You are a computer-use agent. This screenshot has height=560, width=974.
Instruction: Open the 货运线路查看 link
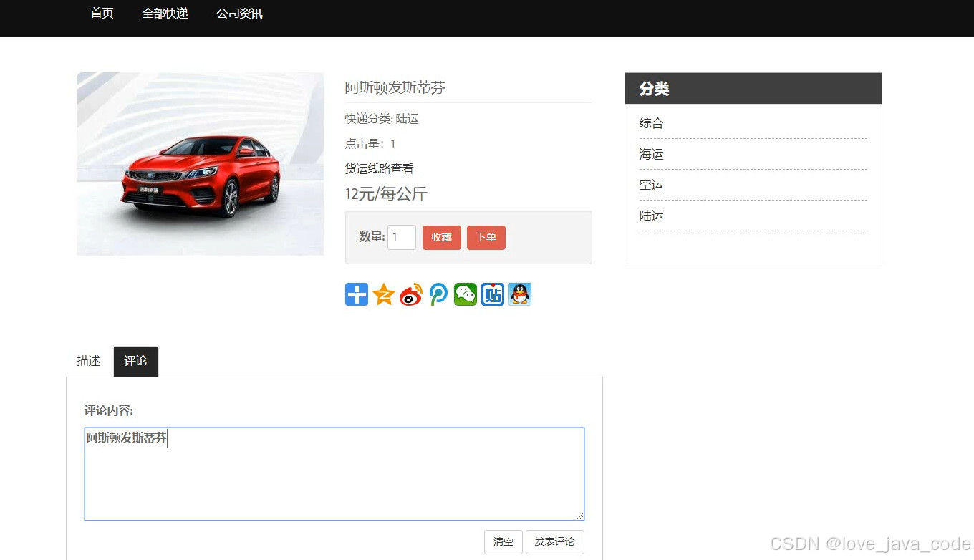(x=380, y=169)
